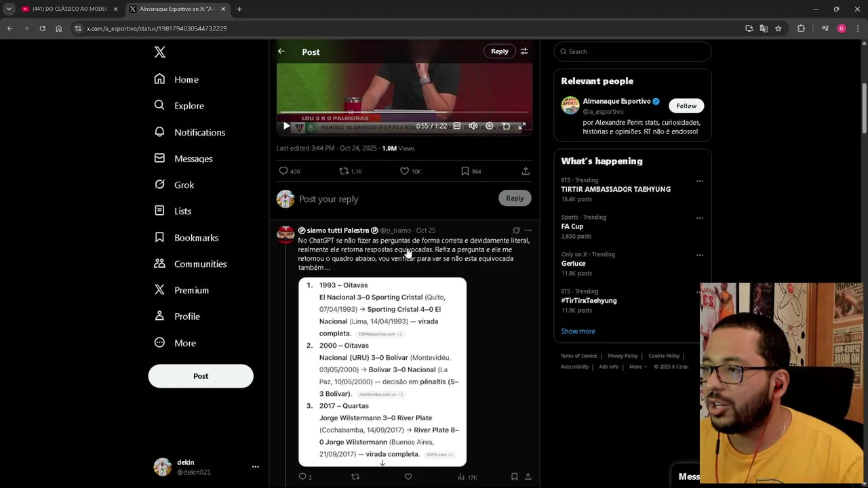Viewport: 868px width, 488px height.
Task: Open Lists in sidebar
Action: (x=173, y=211)
